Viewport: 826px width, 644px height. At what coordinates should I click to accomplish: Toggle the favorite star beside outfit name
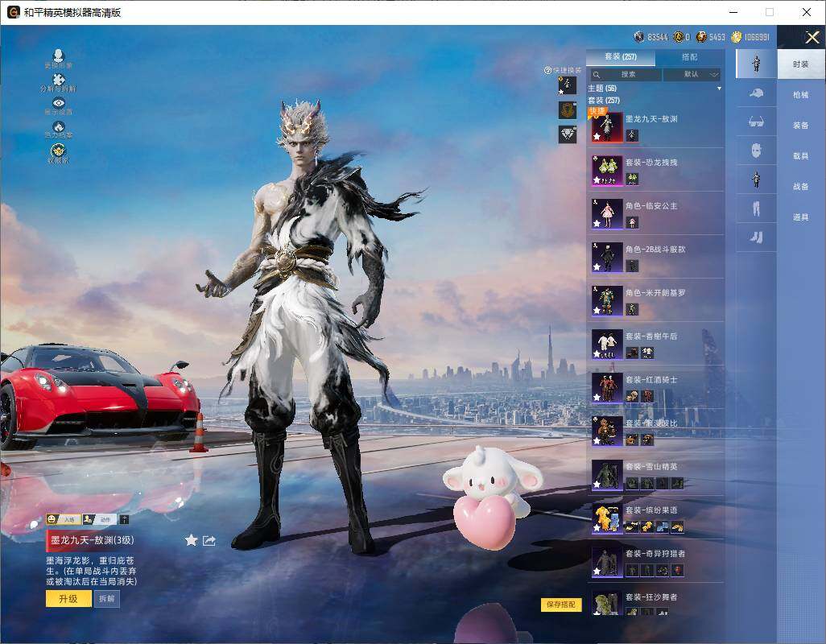(192, 539)
